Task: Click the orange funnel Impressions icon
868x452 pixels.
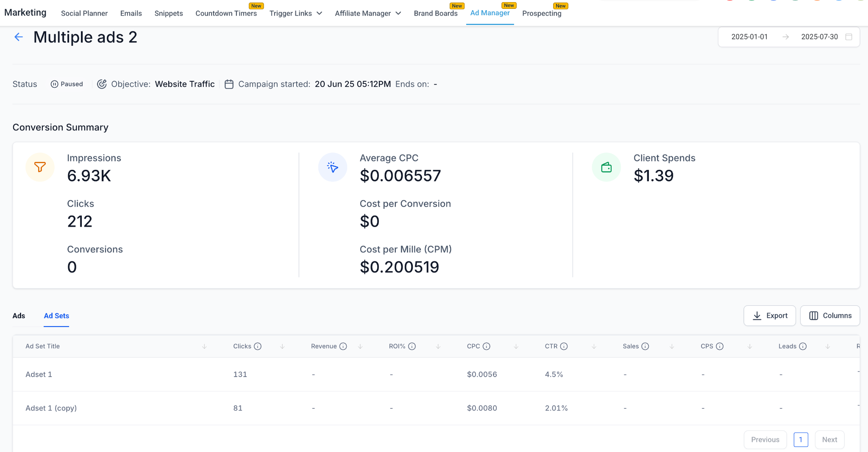Action: point(40,167)
